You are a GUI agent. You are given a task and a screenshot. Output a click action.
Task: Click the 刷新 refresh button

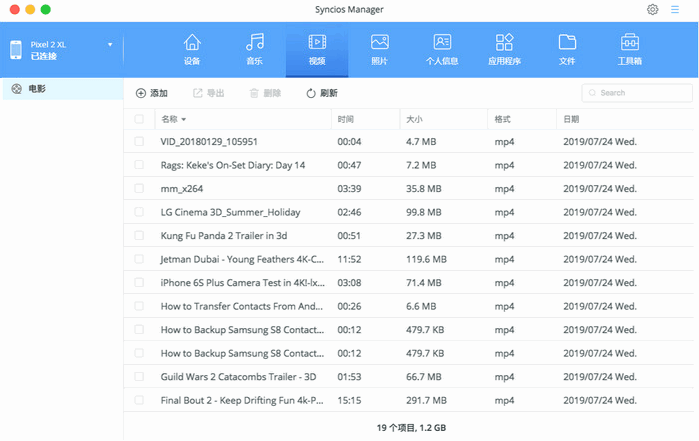pyautogui.click(x=321, y=93)
